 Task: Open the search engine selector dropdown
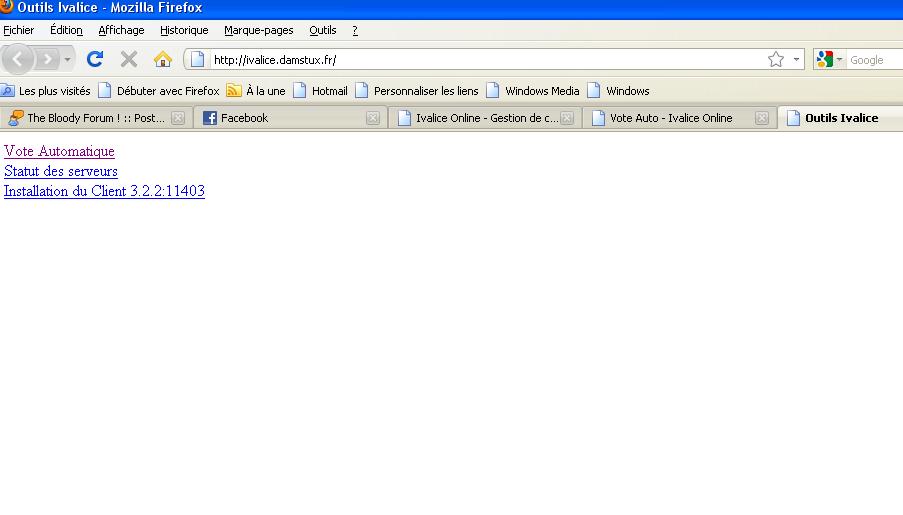tap(829, 59)
